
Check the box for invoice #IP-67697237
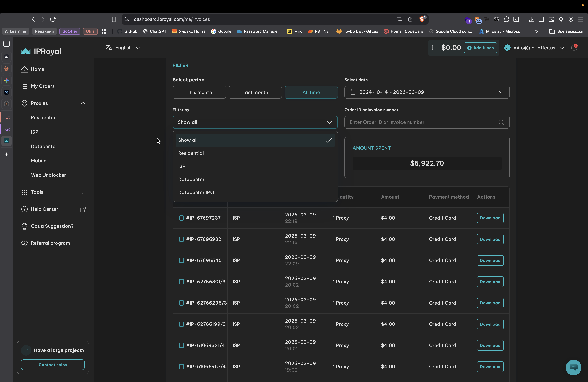[181, 218]
